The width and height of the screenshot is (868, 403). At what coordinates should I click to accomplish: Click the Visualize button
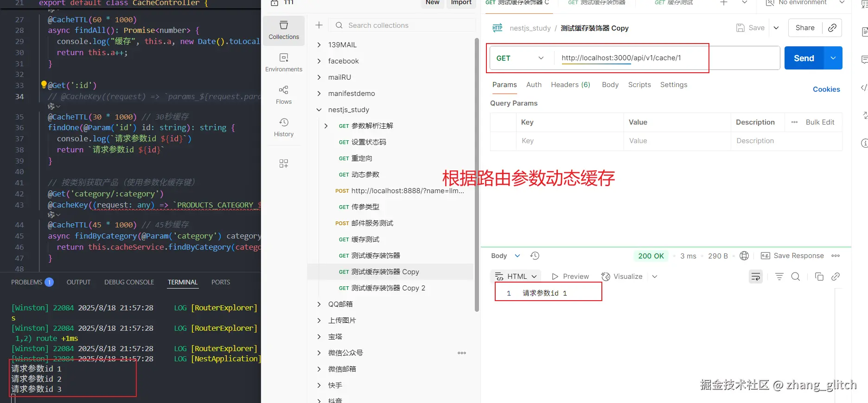pyautogui.click(x=622, y=277)
